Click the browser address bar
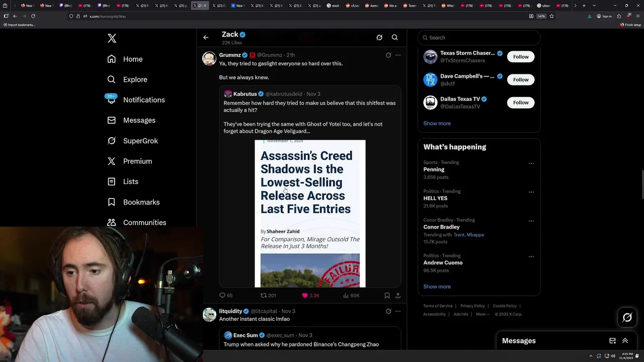Viewport: 644px width, 362px height. pyautogui.click(x=302, y=16)
